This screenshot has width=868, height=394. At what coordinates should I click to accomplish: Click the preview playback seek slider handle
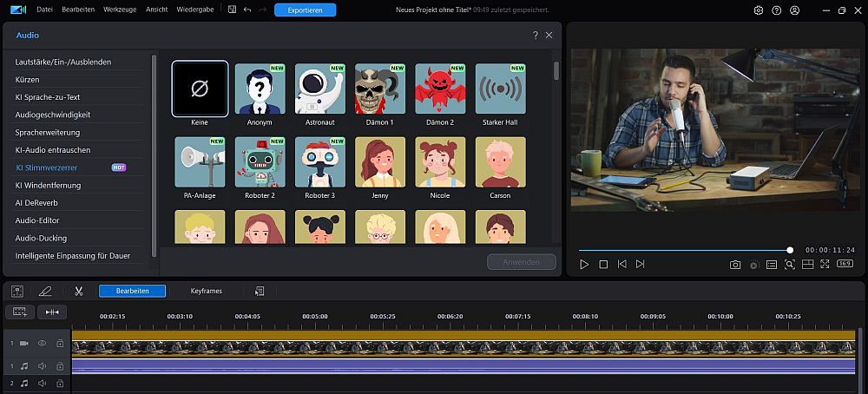click(790, 250)
